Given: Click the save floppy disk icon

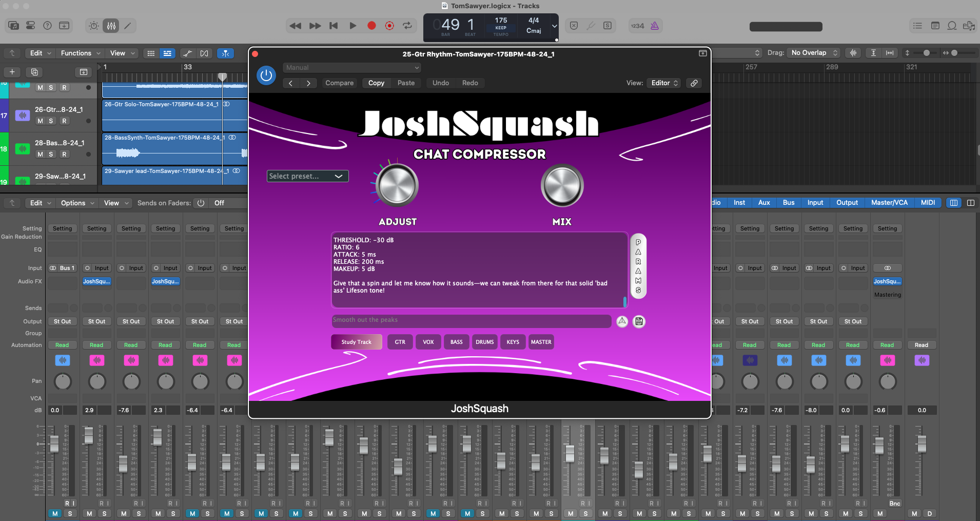Looking at the screenshot, I should [x=639, y=321].
